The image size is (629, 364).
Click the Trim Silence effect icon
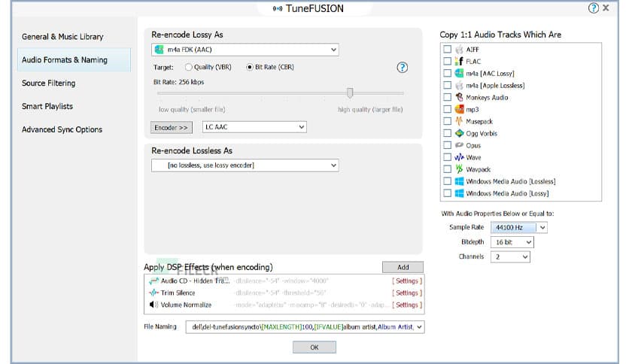pyautogui.click(x=153, y=293)
